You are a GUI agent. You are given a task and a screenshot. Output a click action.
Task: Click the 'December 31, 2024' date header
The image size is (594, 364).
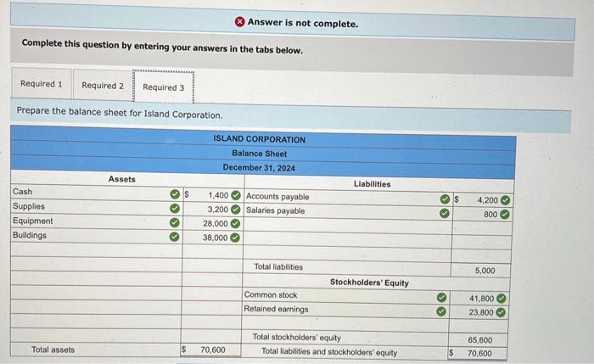pos(259,167)
